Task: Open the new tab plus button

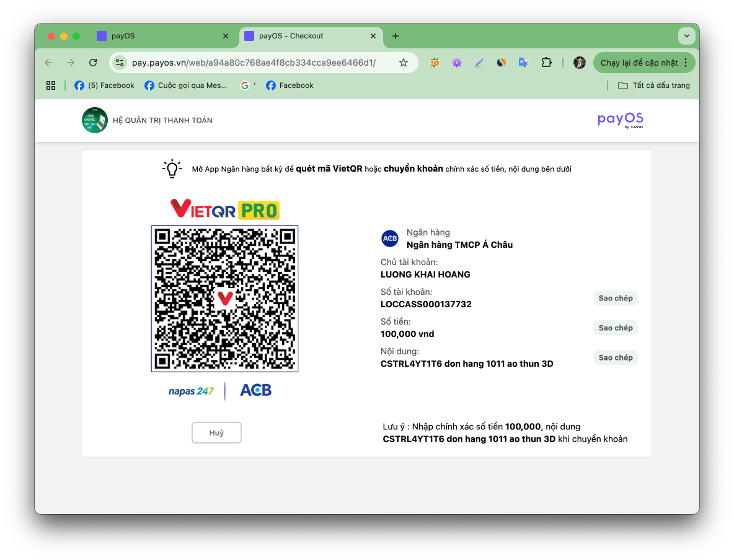Action: 396,36
